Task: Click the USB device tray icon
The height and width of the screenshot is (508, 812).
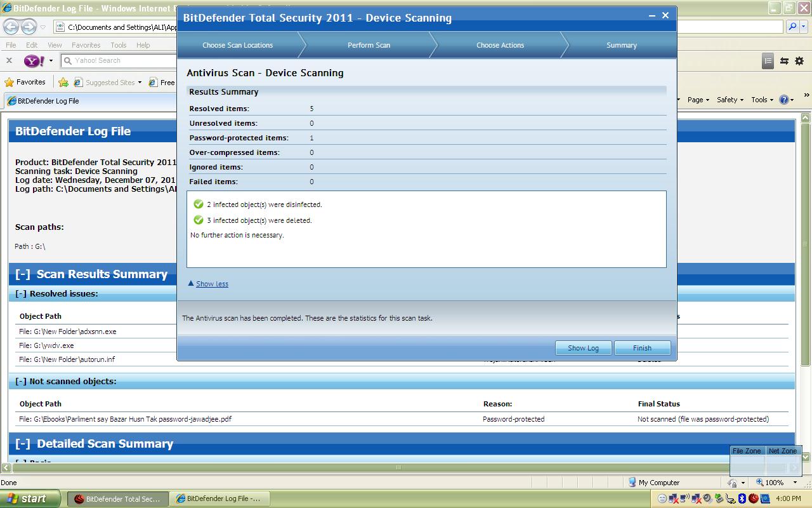Action: coord(731,498)
